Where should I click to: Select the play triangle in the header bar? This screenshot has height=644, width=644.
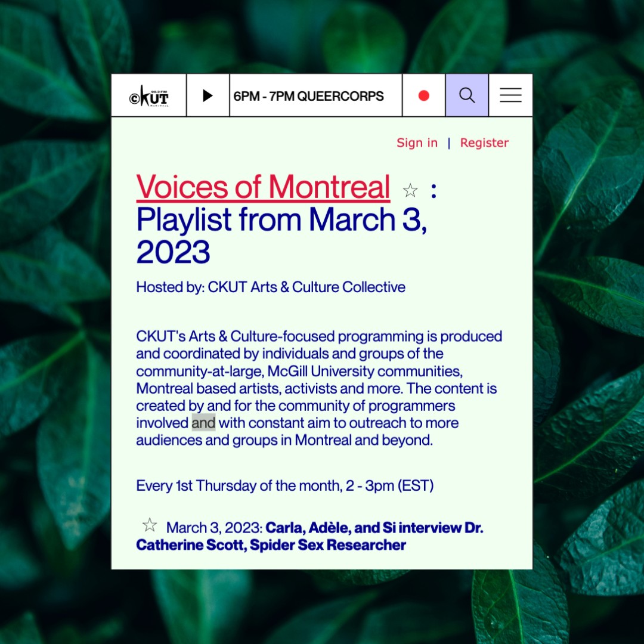pyautogui.click(x=208, y=95)
